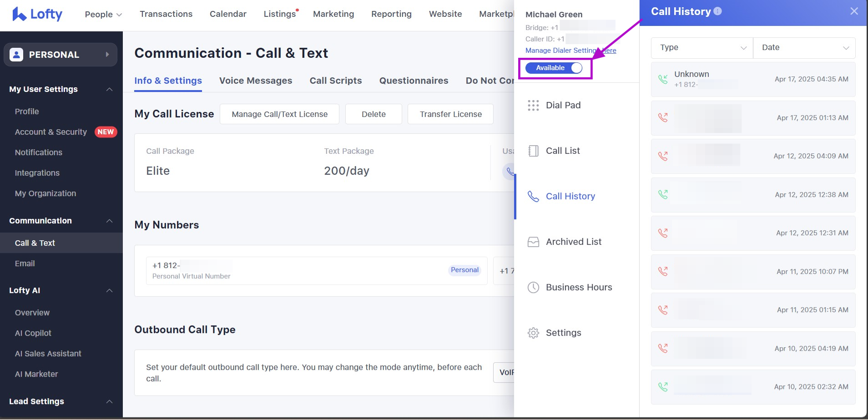The height and width of the screenshot is (420, 868).
Task: Open the Dial Pad grid icon
Action: pos(533,106)
